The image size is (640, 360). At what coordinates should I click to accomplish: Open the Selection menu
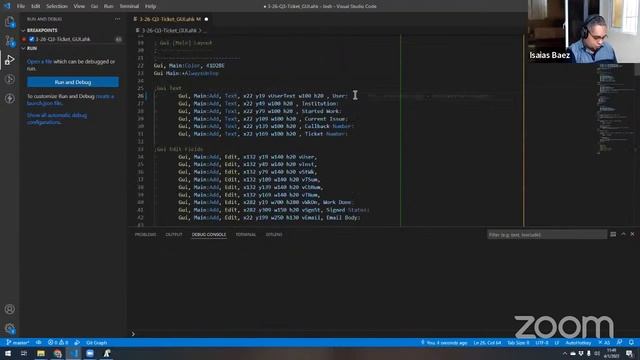click(x=57, y=6)
